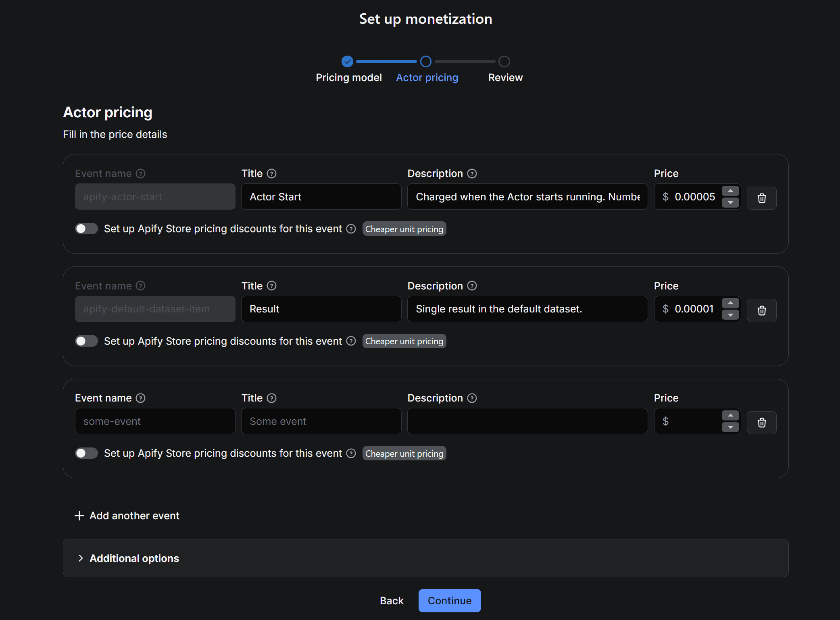Increase the Actor Start price with stepper arrow
The height and width of the screenshot is (620, 840).
(730, 192)
